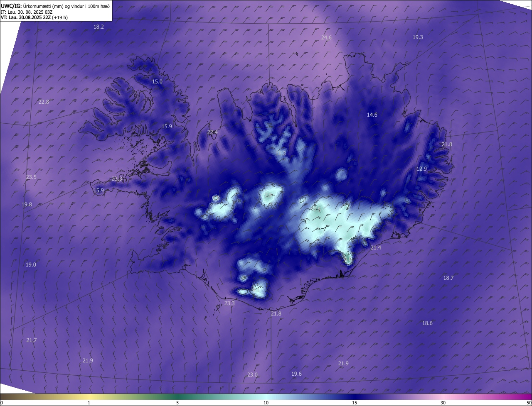The width and height of the screenshot is (532, 406).
Task: Click the 22.4 value label
Action: pos(212,132)
